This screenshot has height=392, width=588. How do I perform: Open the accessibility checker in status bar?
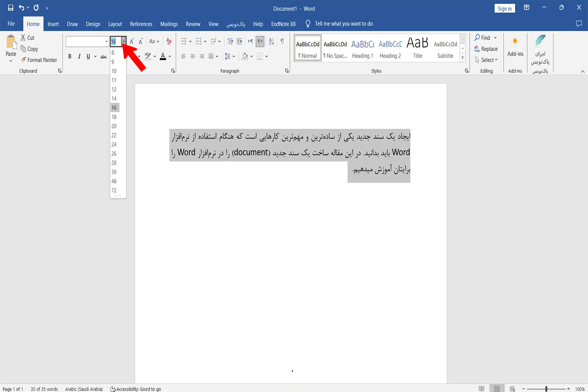coord(136,389)
